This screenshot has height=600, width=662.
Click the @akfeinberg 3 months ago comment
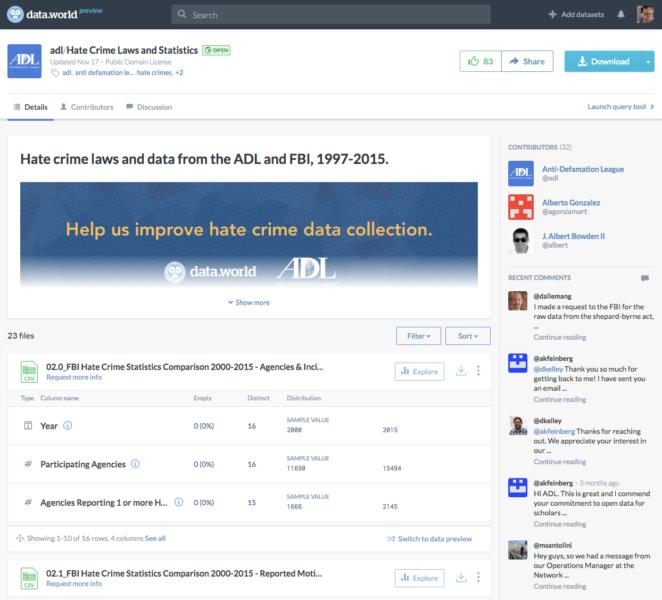tap(591, 503)
